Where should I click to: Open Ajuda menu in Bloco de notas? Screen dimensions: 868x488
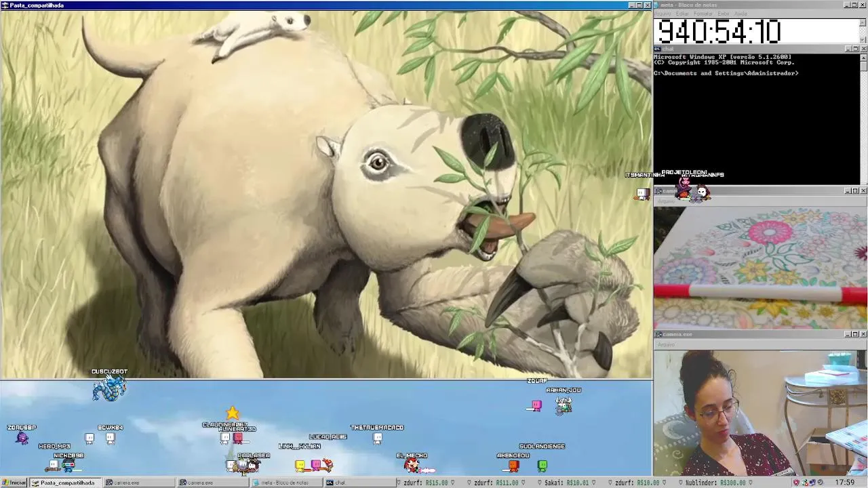(741, 14)
